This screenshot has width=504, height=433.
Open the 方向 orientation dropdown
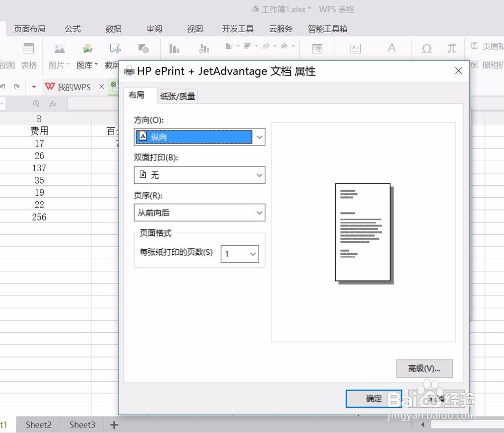pyautogui.click(x=199, y=137)
